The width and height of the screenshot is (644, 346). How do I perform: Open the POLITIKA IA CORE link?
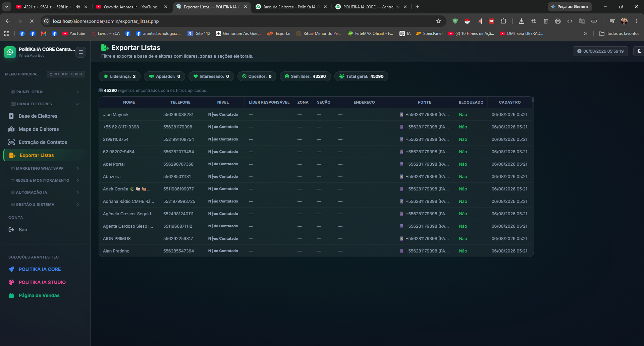[40, 269]
